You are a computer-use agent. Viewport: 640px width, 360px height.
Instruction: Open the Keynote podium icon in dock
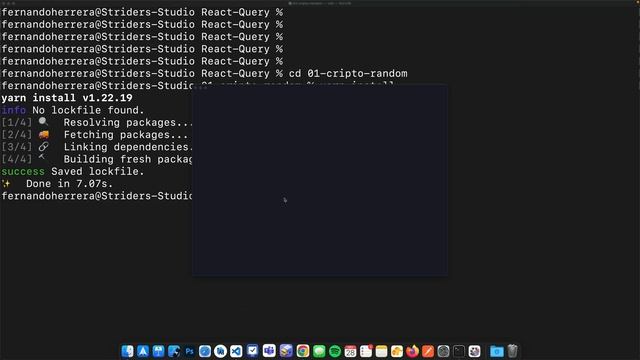click(x=158, y=351)
